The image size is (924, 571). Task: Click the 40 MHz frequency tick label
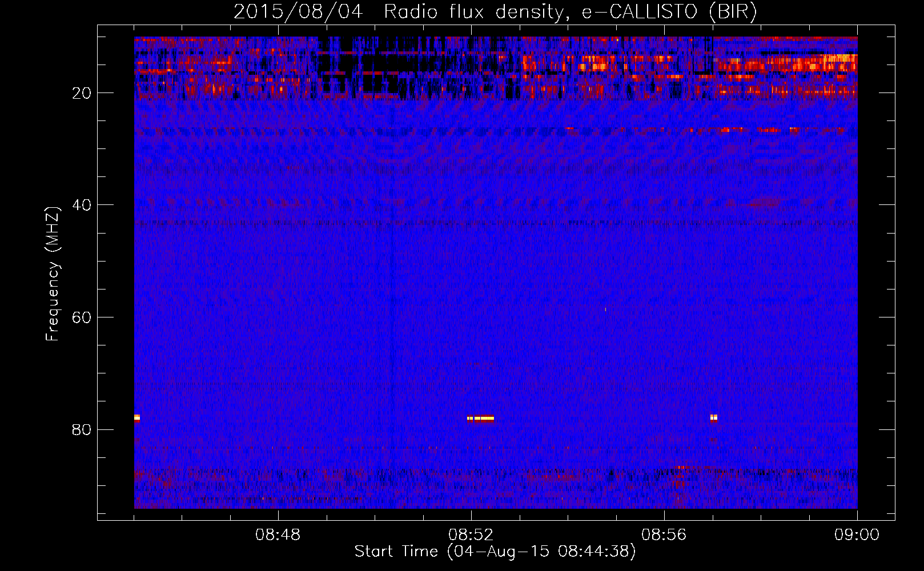[x=82, y=205]
